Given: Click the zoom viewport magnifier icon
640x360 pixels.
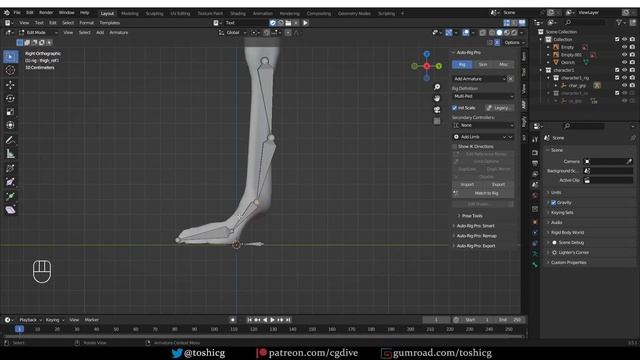Looking at the screenshot, I should (x=437, y=87).
